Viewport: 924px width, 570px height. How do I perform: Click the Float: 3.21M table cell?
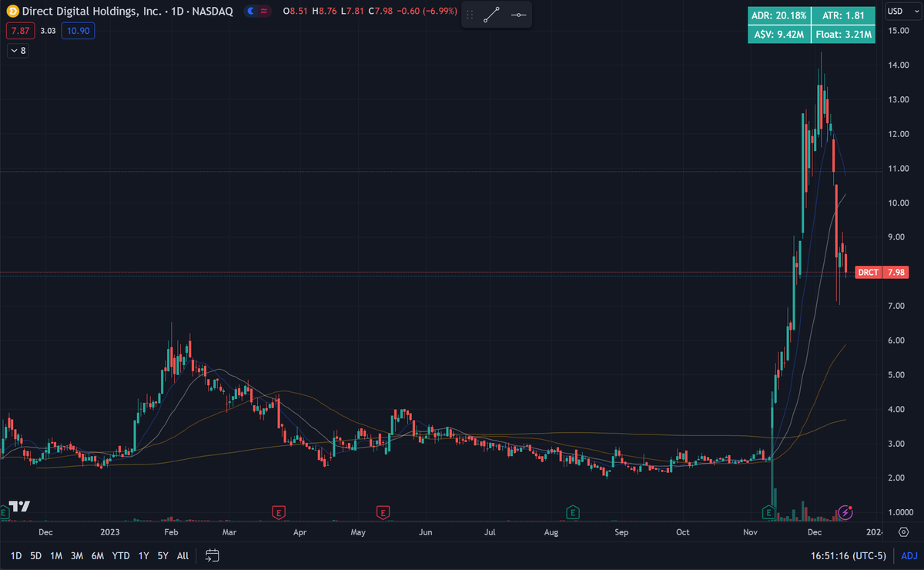click(842, 34)
